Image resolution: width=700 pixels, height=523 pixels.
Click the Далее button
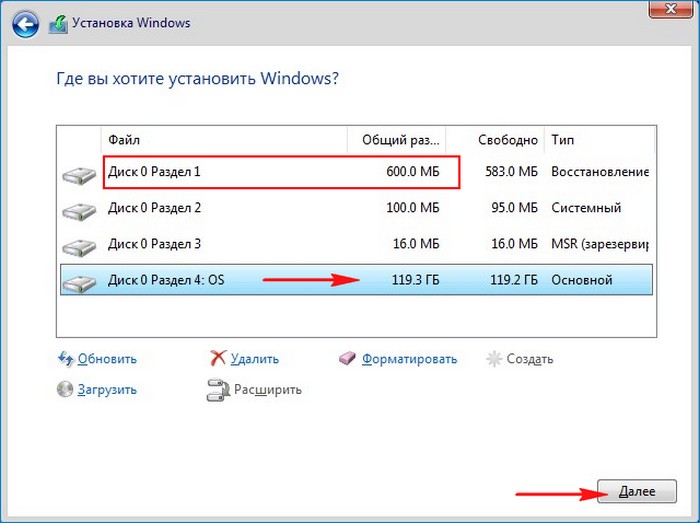(x=637, y=491)
